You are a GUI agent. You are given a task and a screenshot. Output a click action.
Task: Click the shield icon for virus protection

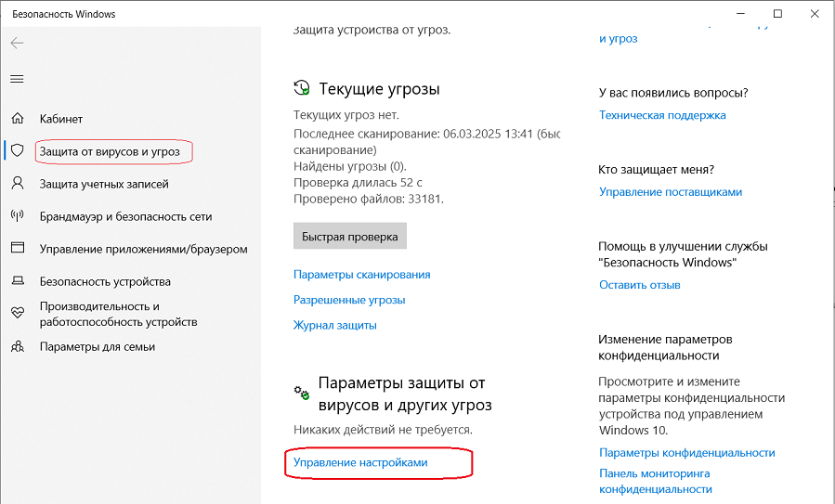pyautogui.click(x=17, y=150)
